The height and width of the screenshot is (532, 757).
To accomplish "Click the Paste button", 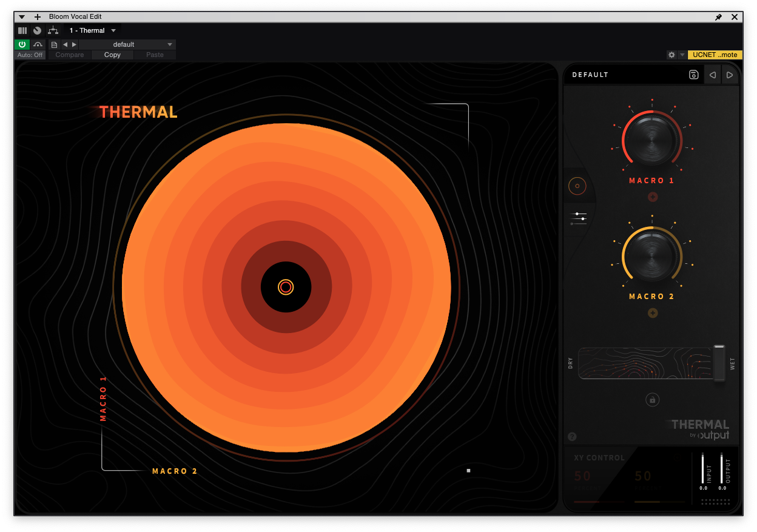I will click(x=155, y=55).
